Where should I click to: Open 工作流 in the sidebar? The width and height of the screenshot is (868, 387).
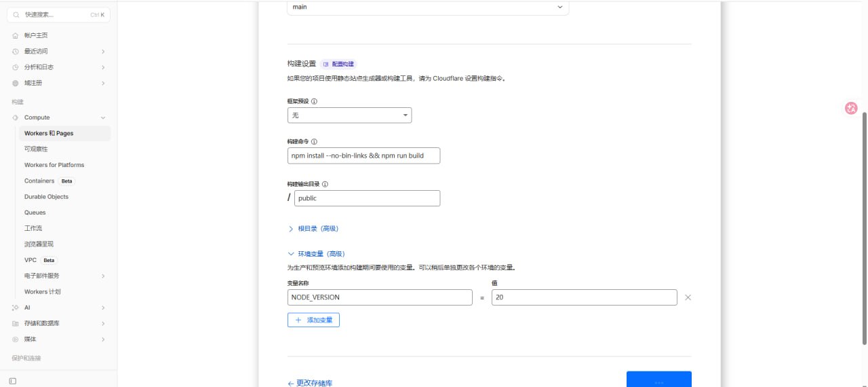33,228
